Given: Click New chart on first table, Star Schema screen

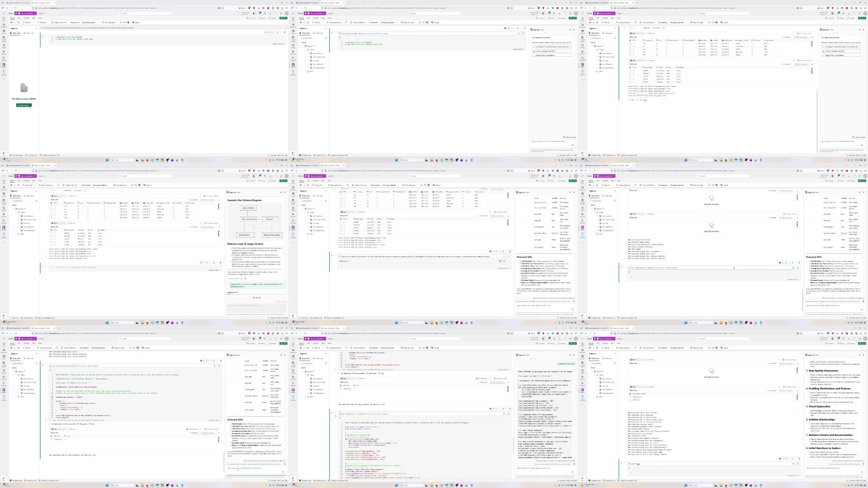Looking at the screenshot, I should pos(72,196).
